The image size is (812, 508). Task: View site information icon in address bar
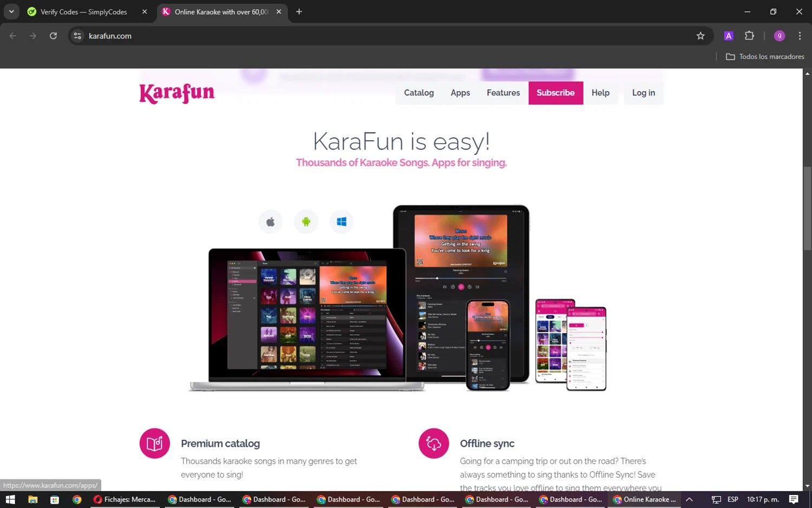point(77,36)
